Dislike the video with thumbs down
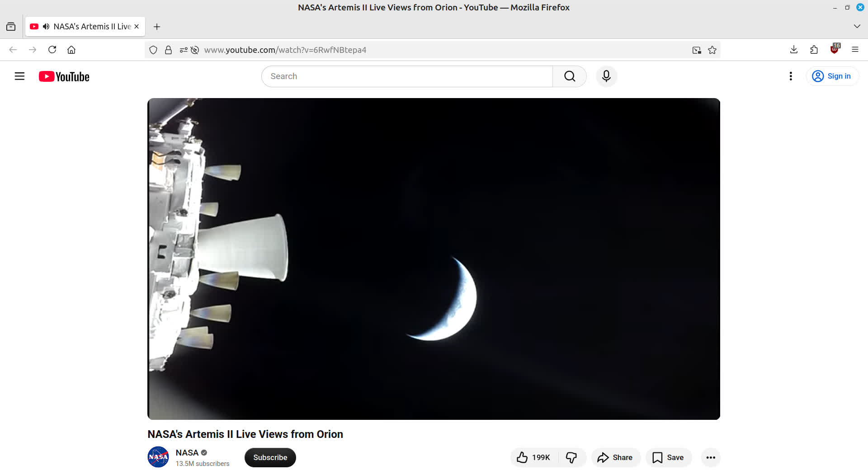 (571, 457)
